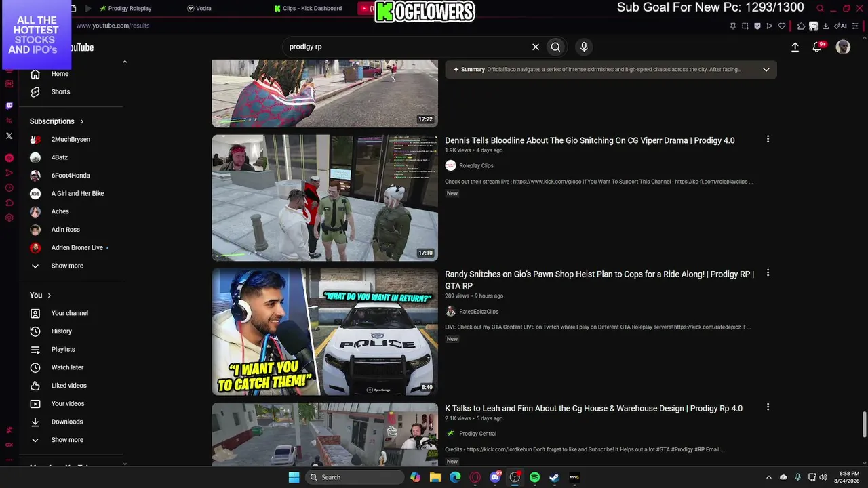Open the Windows Start menu
Screen dimensions: 868x488
[294, 477]
